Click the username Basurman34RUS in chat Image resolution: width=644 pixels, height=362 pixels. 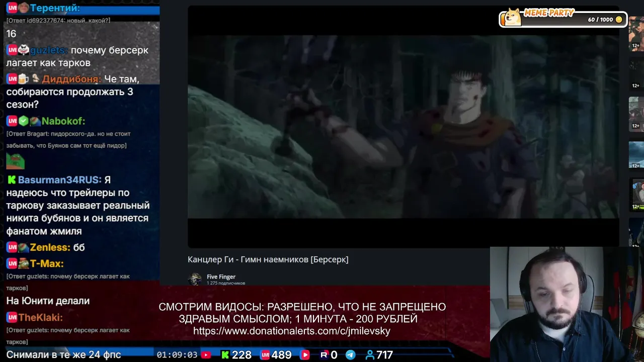pos(59,180)
